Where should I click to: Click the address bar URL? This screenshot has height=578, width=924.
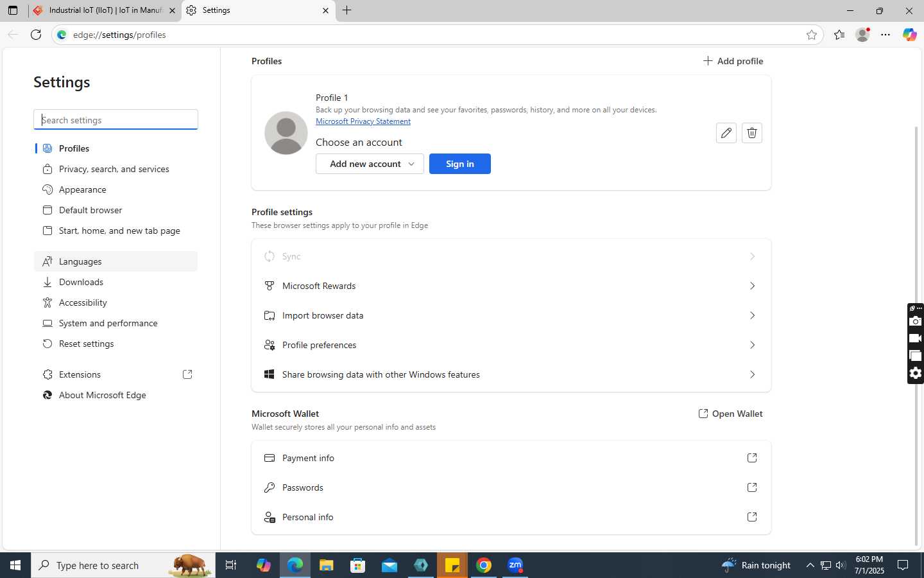[119, 35]
